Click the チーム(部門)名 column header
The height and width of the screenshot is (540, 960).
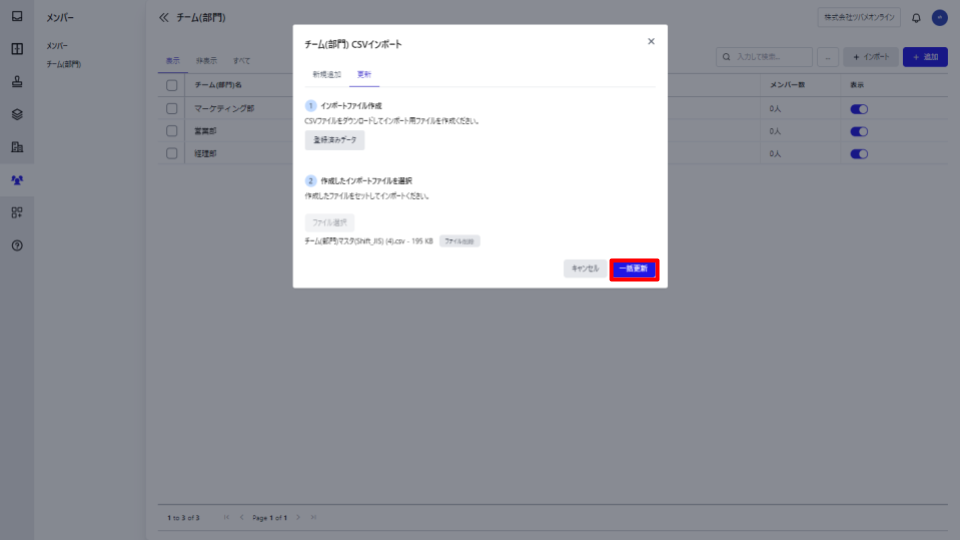[218, 85]
